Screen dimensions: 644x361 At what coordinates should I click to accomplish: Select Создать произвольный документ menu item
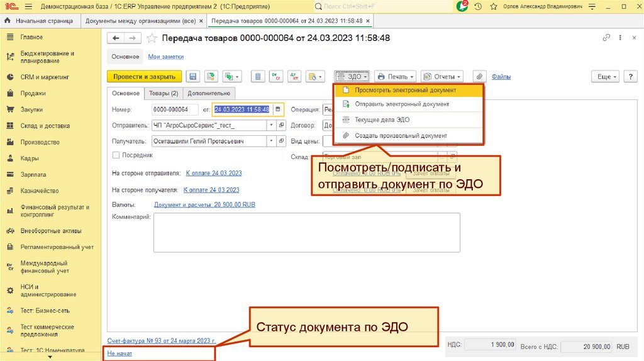[409, 135]
